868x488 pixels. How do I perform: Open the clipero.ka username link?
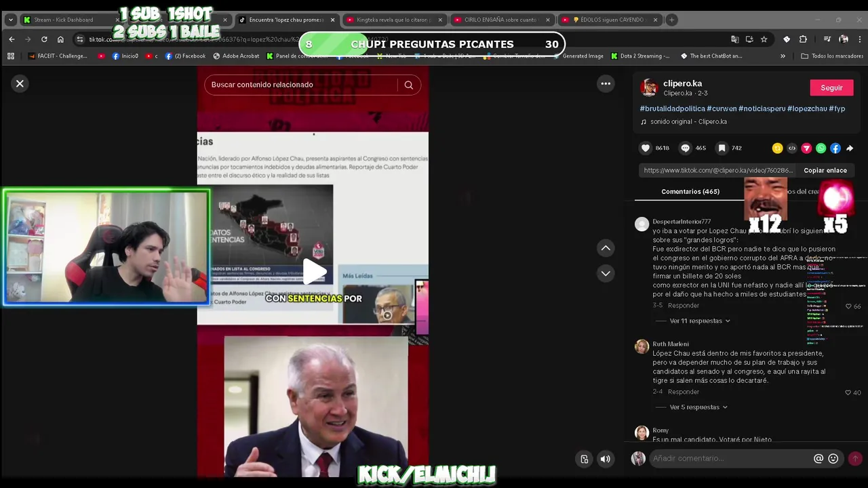pos(682,83)
